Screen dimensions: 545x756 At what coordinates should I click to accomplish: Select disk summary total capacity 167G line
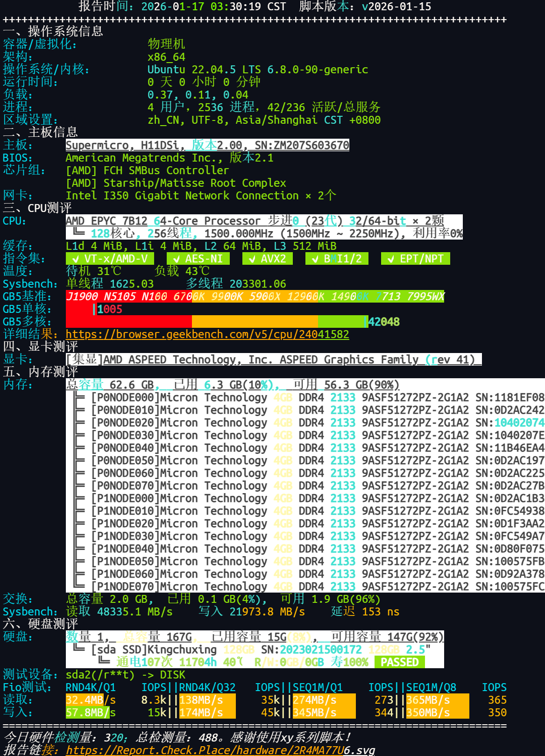click(255, 637)
